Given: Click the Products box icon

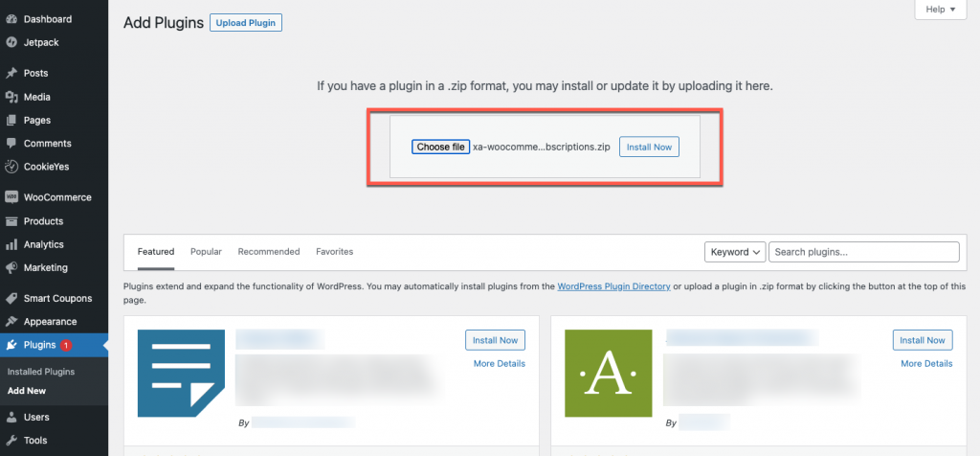Looking at the screenshot, I should pyautogui.click(x=11, y=220).
